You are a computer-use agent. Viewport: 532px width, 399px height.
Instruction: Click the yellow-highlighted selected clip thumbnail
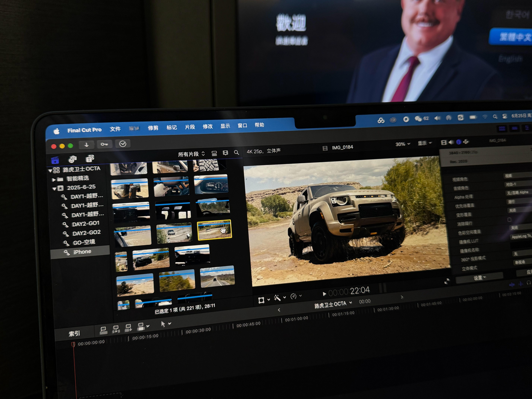[214, 230]
